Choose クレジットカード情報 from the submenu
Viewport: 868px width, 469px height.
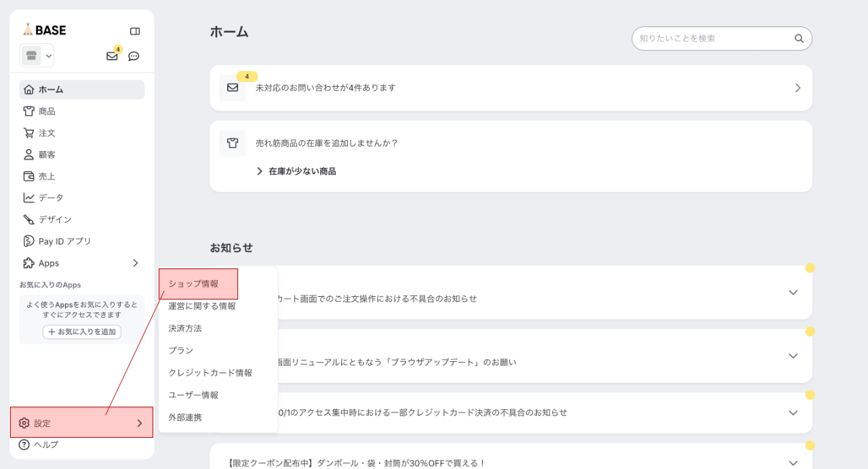210,373
